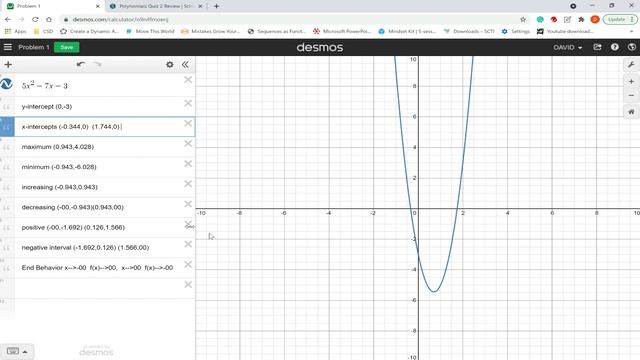Zoom in on the graph
The height and width of the screenshot is (360, 640).
pyautogui.click(x=631, y=81)
